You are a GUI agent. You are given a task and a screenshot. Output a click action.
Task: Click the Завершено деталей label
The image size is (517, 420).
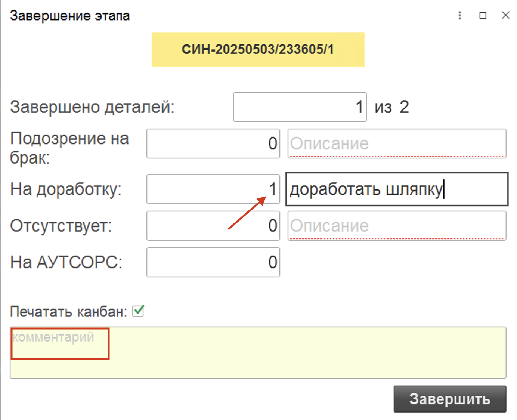(x=92, y=107)
